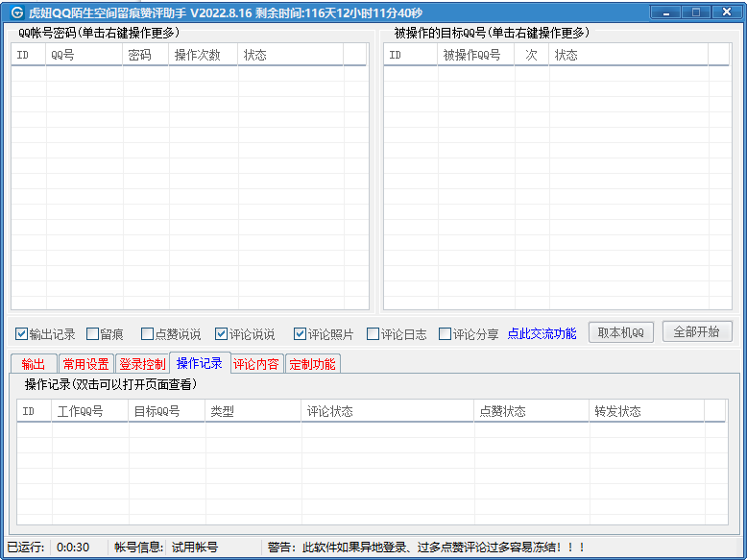Open the 定制功能 tab
747x560 pixels.
pyautogui.click(x=312, y=364)
